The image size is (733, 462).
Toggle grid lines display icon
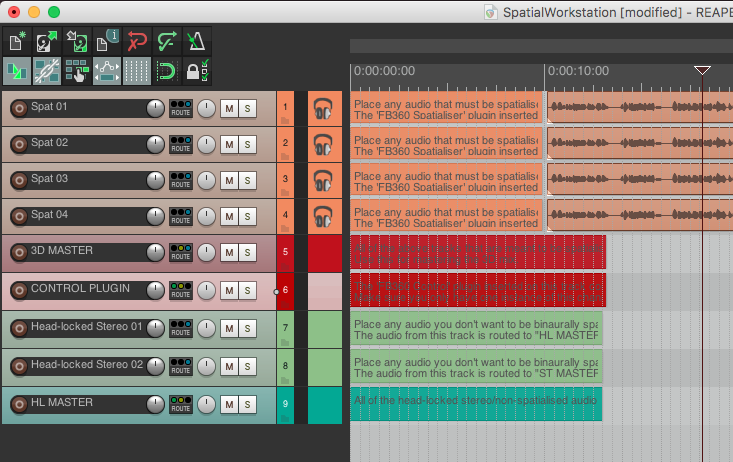point(137,72)
